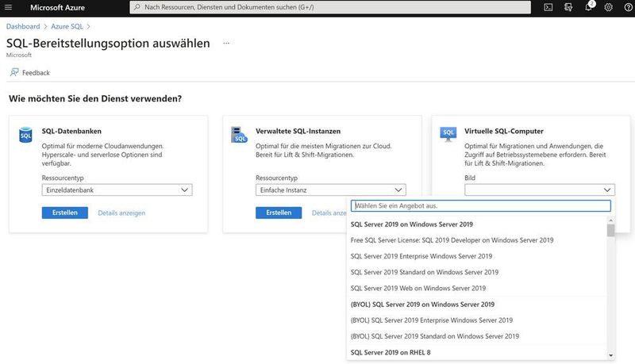Image resolution: width=635 pixels, height=364 pixels.
Task: Click the Virtuelle SQL-Computer monitor icon
Action: (x=448, y=134)
